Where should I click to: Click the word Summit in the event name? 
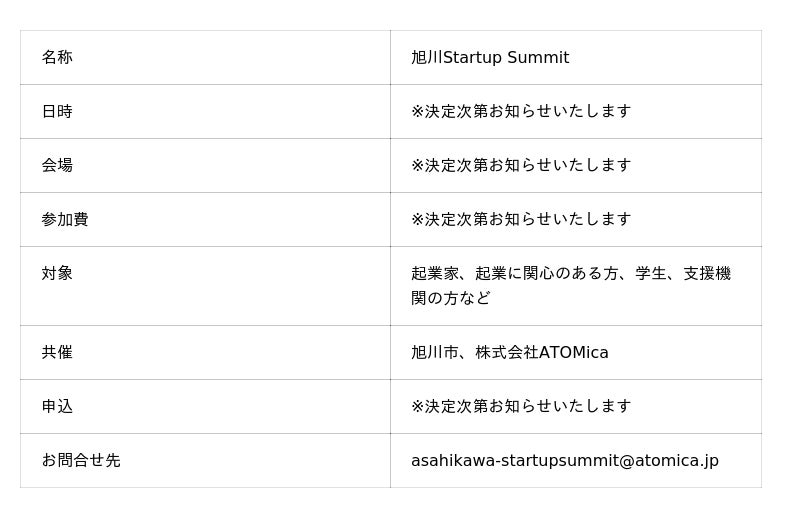pos(538,57)
